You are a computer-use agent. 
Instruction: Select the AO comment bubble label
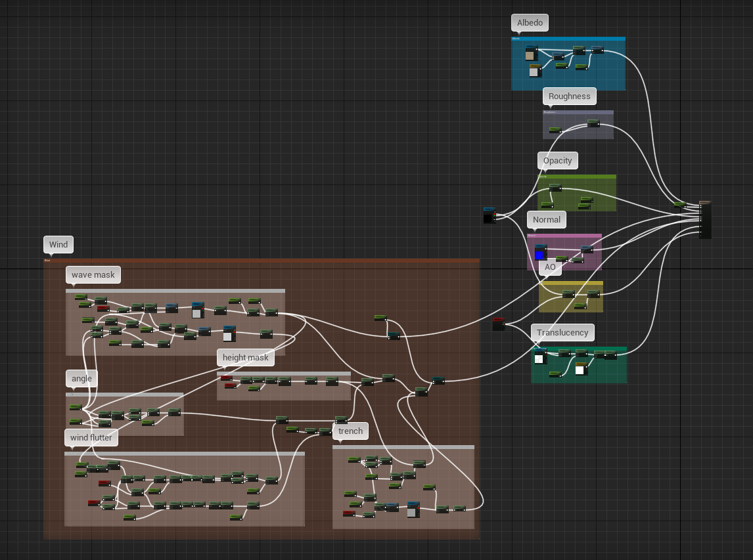click(550, 267)
